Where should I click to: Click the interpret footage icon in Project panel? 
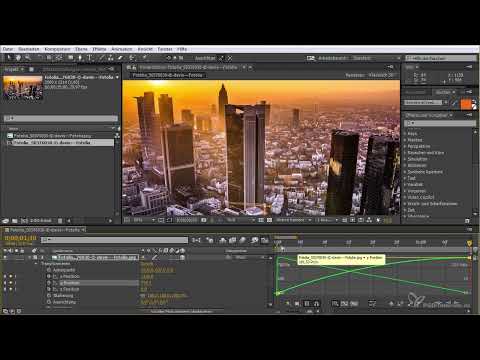[x=5, y=221]
